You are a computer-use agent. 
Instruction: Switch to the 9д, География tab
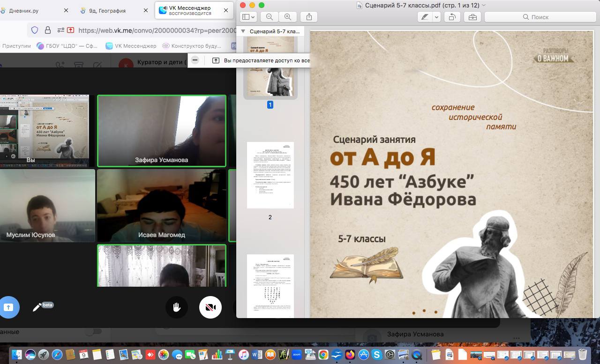pos(107,11)
